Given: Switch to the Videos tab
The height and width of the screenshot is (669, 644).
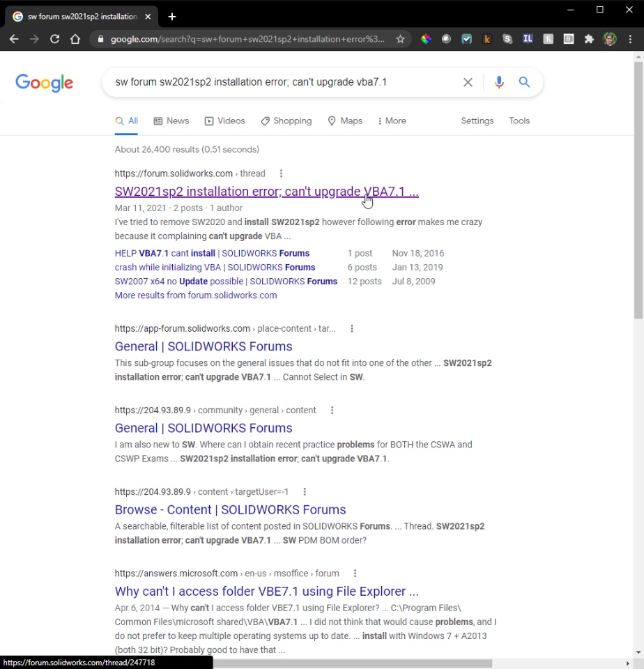Looking at the screenshot, I should 224,121.
